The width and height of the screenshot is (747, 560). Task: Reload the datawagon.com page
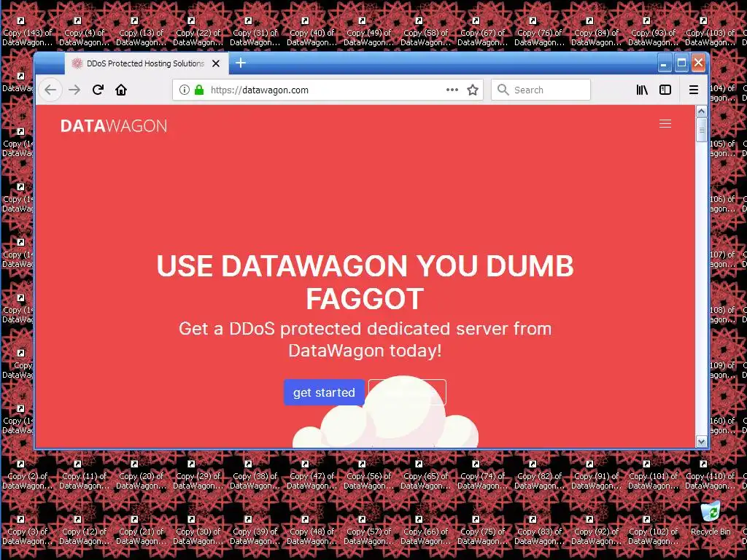[x=98, y=90]
